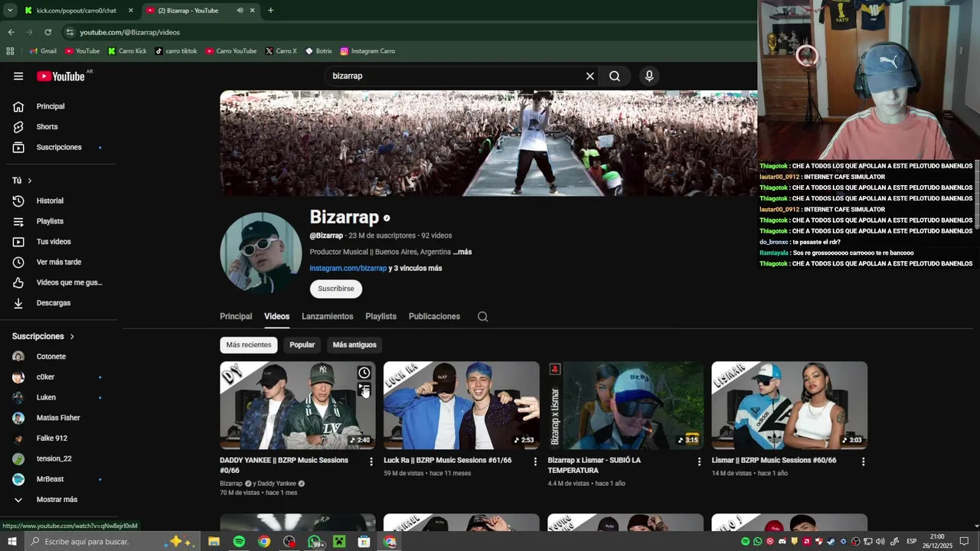This screenshot has width=980, height=551.
Task: Switch to the Lanzamientos channel tab
Action: pos(328,316)
